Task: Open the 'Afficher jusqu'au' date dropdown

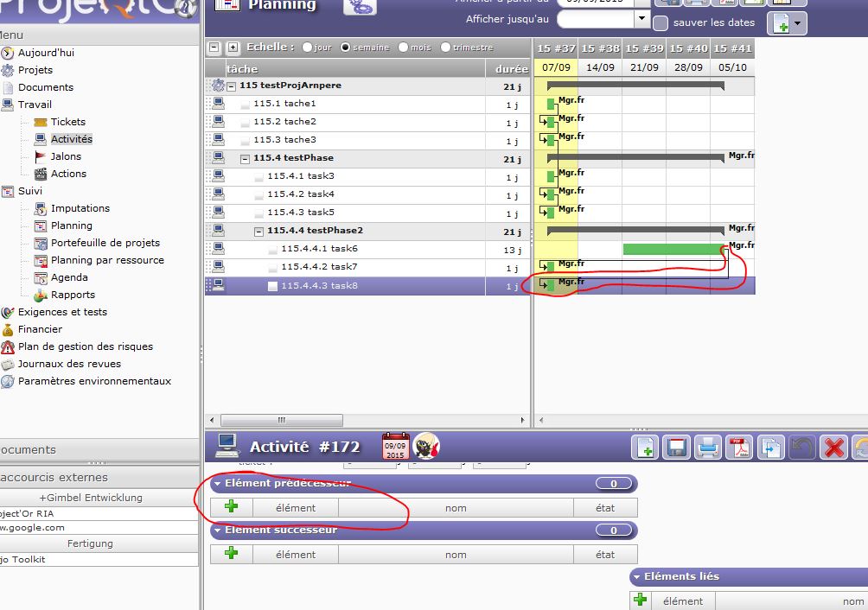Action: [641, 18]
